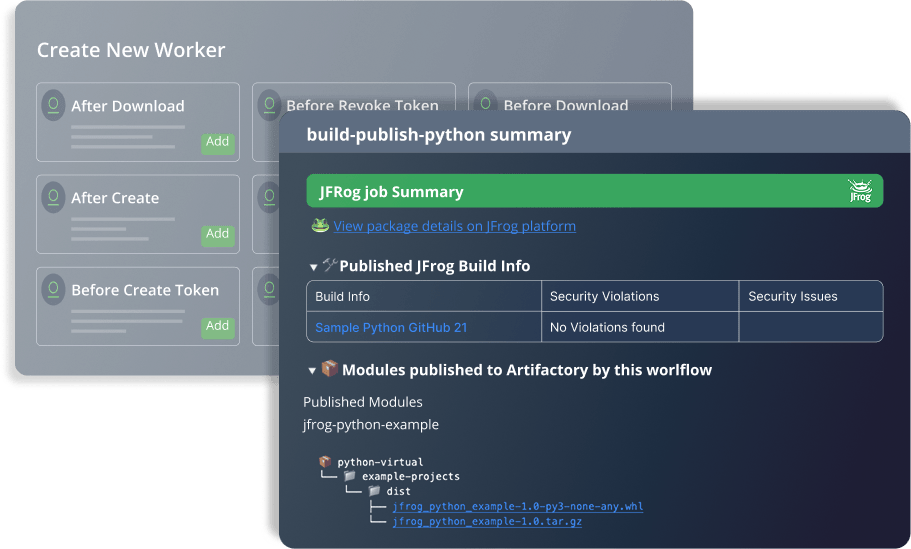The height and width of the screenshot is (549, 911).
Task: Click the Before Download card title
Action: (x=566, y=105)
